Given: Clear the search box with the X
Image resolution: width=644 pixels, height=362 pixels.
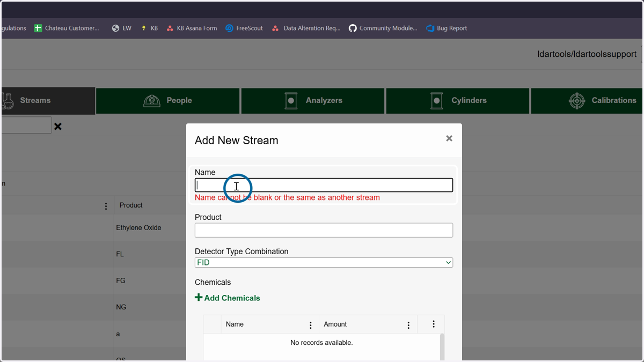Looking at the screenshot, I should [58, 127].
